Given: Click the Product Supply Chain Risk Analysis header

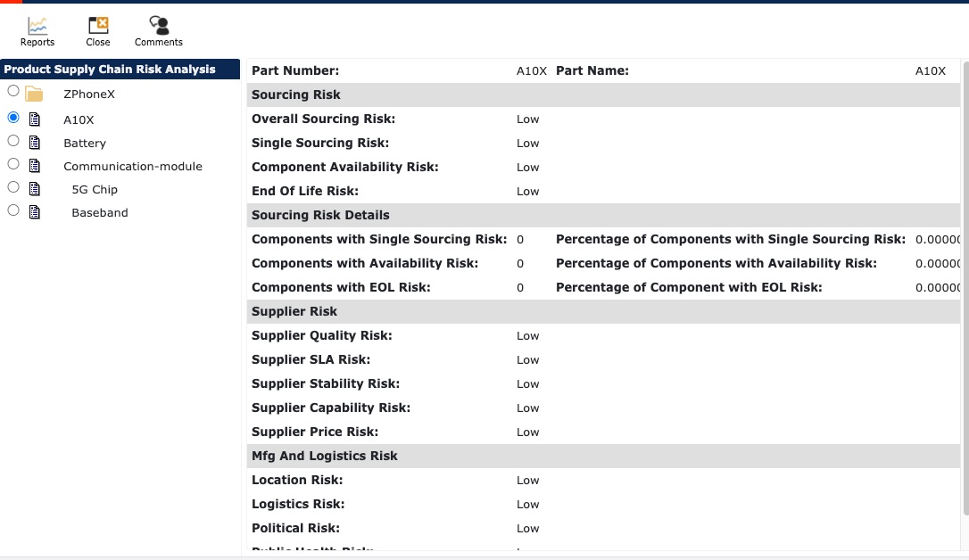Looking at the screenshot, I should [120, 70].
